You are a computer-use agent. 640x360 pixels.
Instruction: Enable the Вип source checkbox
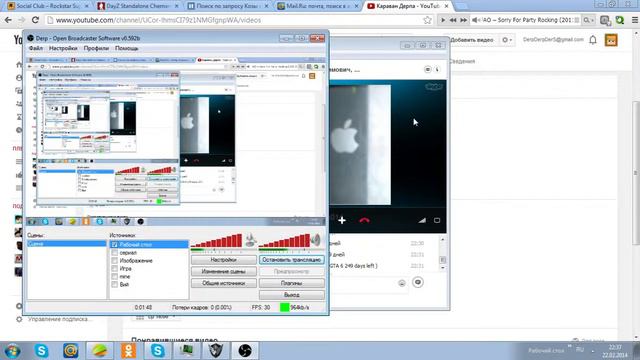(115, 284)
